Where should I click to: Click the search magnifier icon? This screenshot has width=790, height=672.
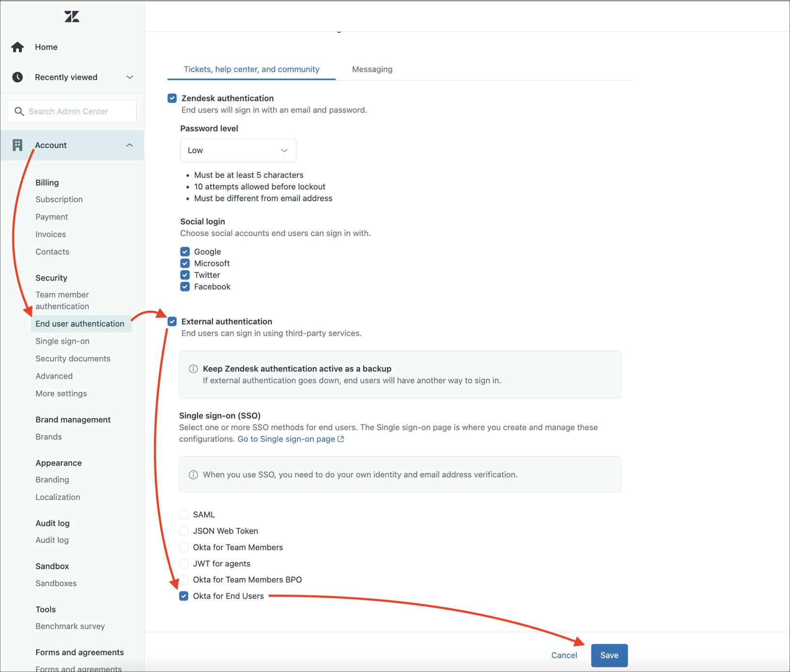19,112
